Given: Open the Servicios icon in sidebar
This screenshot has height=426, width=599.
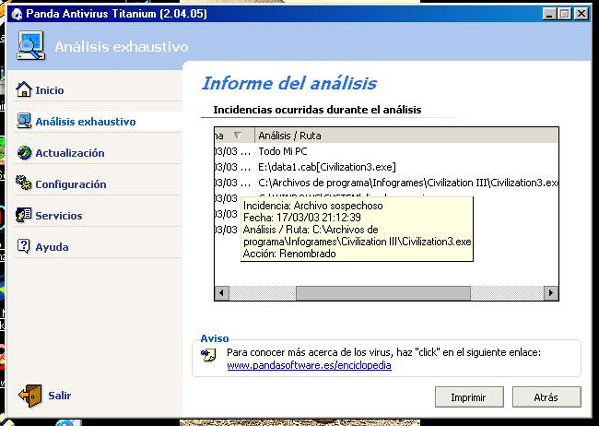Looking at the screenshot, I should [24, 215].
